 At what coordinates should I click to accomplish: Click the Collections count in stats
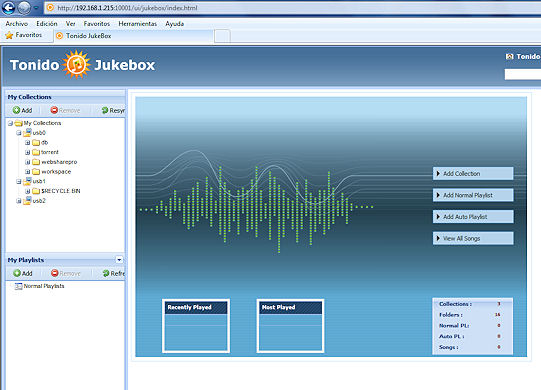(499, 304)
